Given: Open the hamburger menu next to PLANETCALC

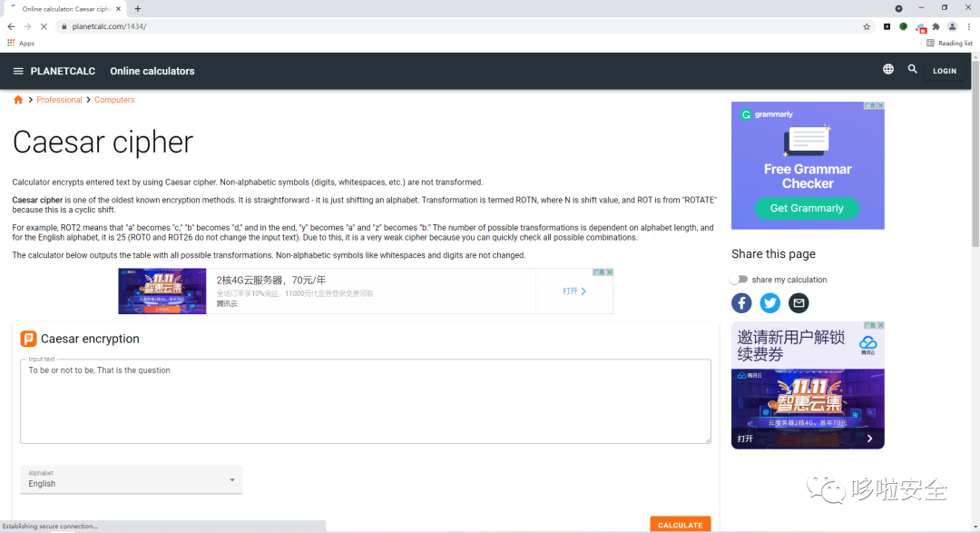Looking at the screenshot, I should point(18,71).
